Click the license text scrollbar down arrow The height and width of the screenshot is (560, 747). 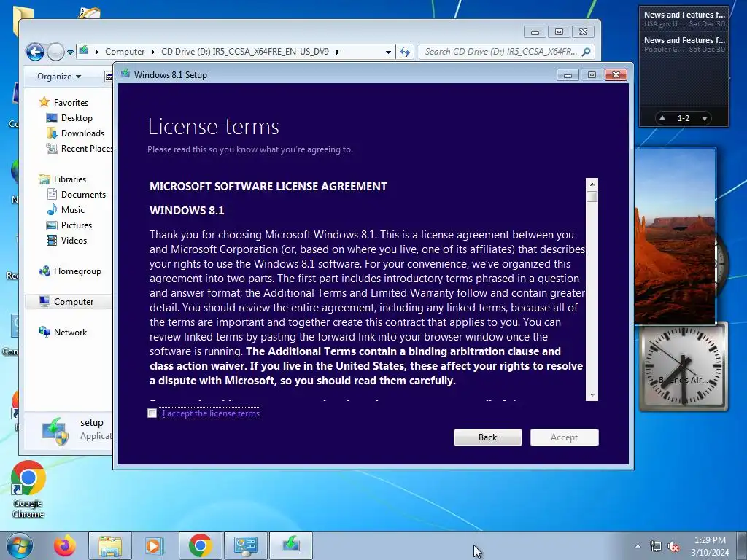pos(592,394)
